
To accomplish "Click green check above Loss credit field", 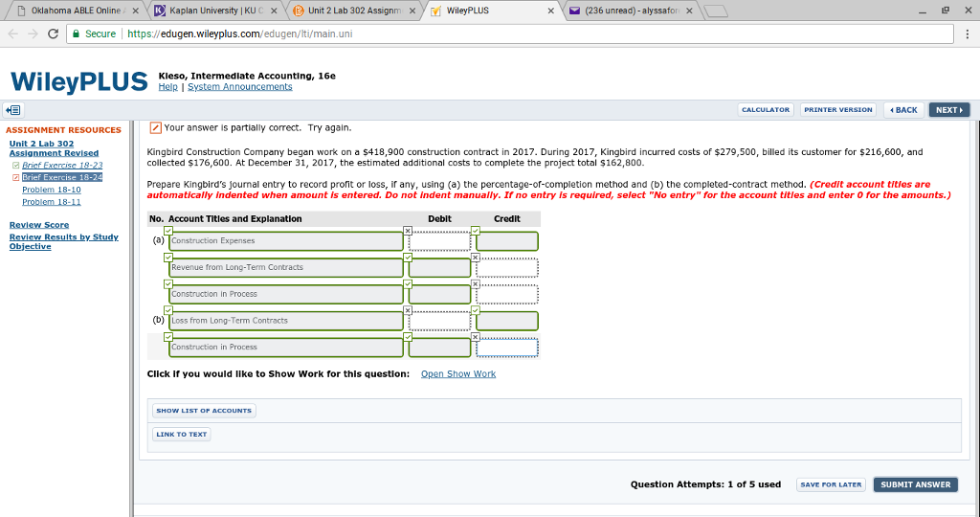I will [x=476, y=310].
